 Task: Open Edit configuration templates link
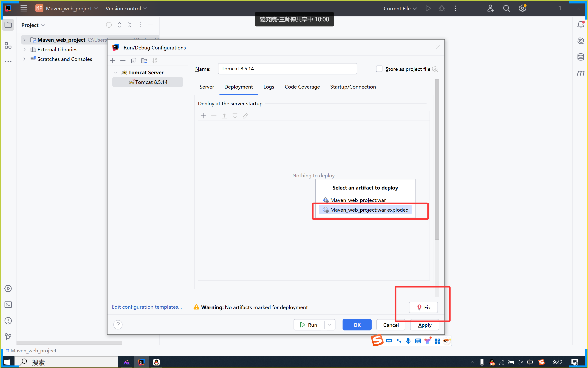(147, 307)
